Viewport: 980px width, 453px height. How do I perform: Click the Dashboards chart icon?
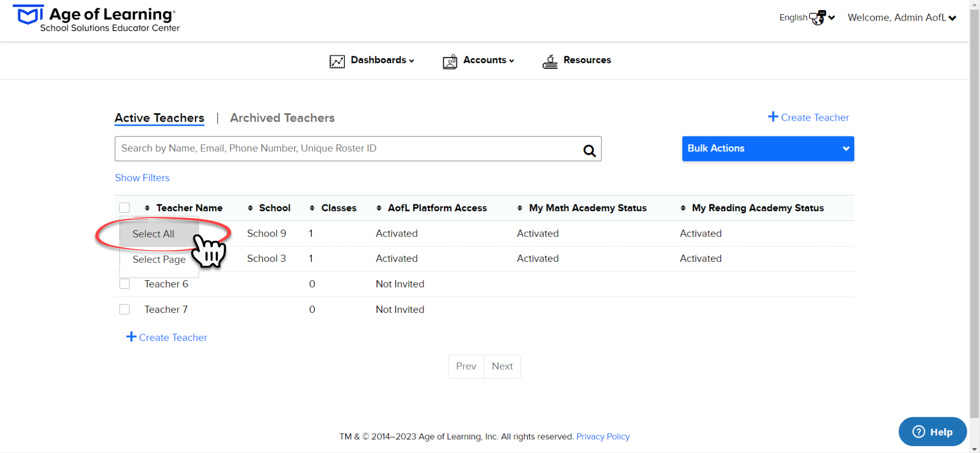click(x=337, y=62)
